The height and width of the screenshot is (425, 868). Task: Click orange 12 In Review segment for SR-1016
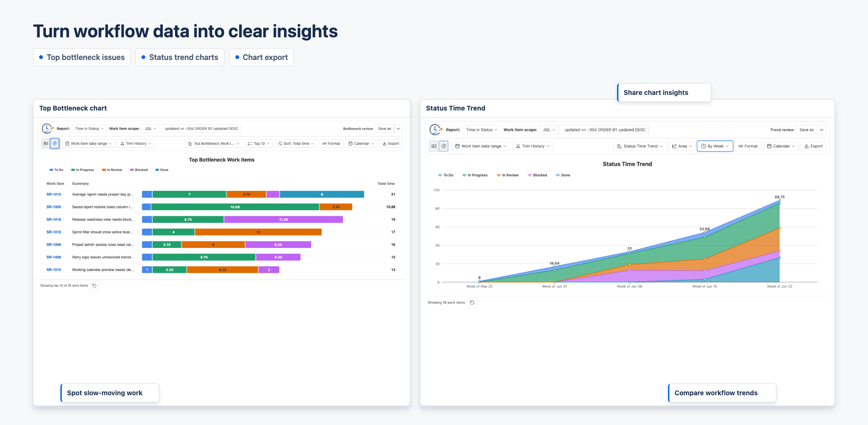pyautogui.click(x=258, y=232)
